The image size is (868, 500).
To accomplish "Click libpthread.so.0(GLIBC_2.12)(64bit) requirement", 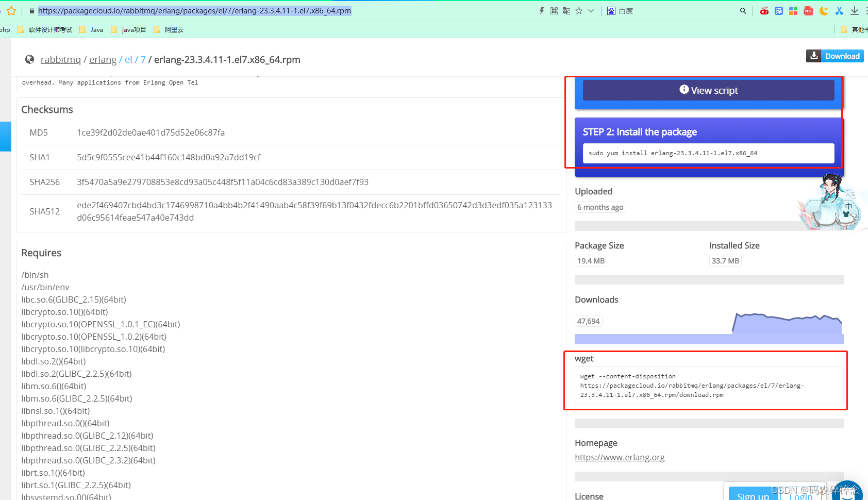I will (87, 436).
